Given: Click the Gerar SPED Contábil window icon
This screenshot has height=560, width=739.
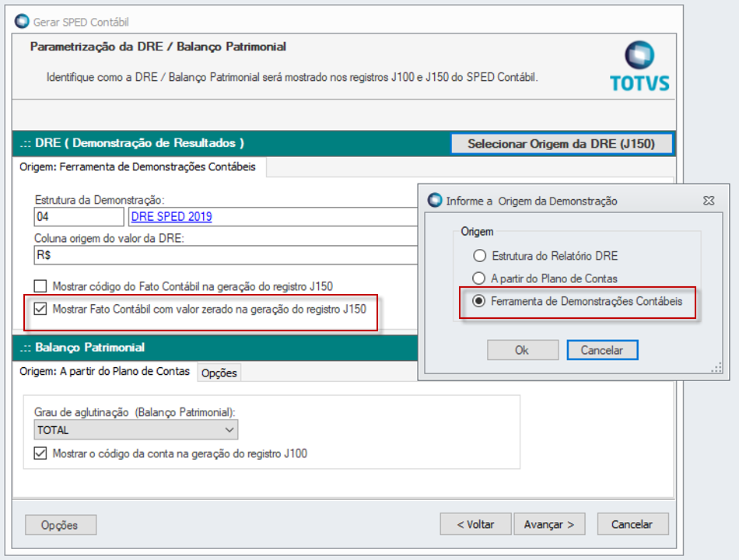Looking at the screenshot, I should point(22,22).
